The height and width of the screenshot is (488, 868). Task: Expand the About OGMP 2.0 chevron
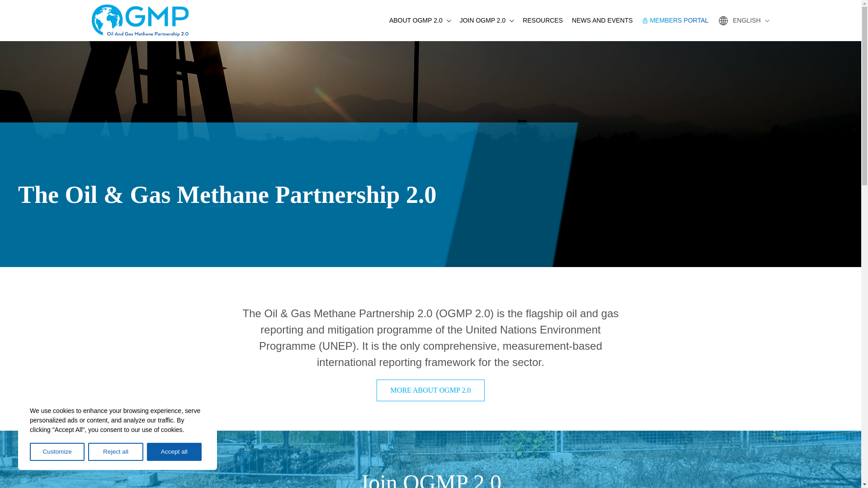448,21
